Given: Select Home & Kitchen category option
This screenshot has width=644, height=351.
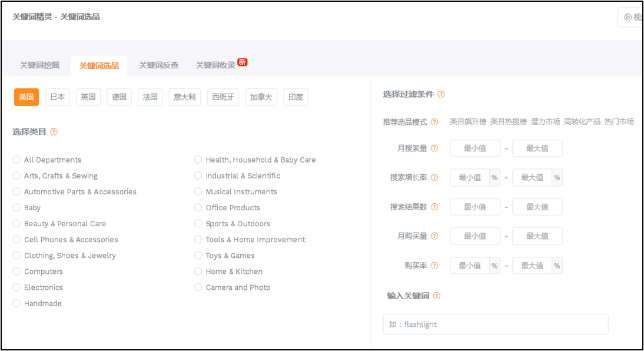Looking at the screenshot, I should click(x=198, y=271).
